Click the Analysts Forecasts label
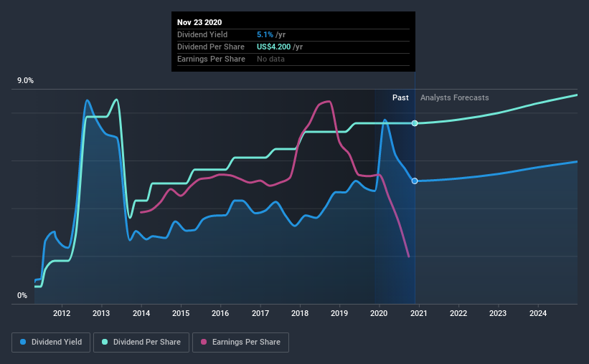Viewport: 589px width, 364px height. 455,97
